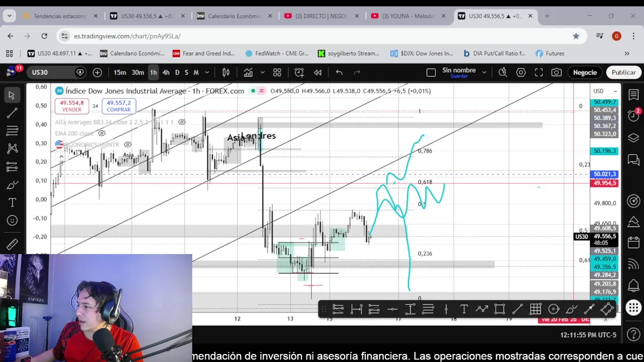Select the trend line drawing tool

point(12,113)
